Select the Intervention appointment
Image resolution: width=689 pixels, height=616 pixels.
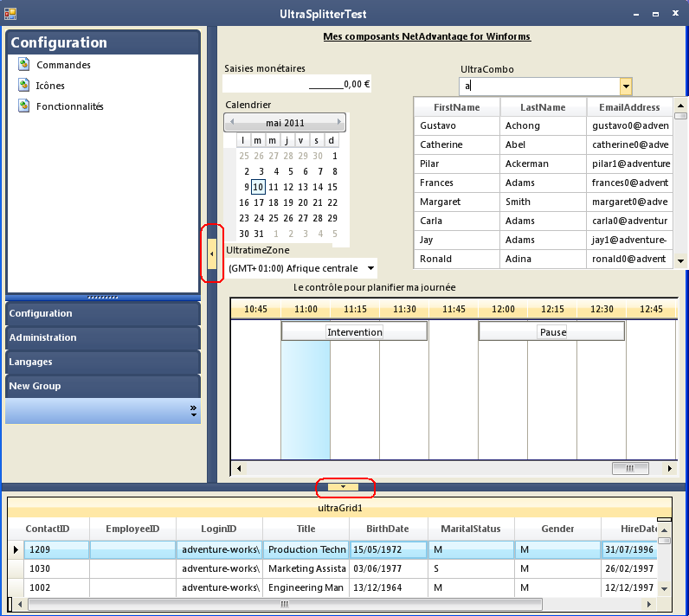point(354,332)
